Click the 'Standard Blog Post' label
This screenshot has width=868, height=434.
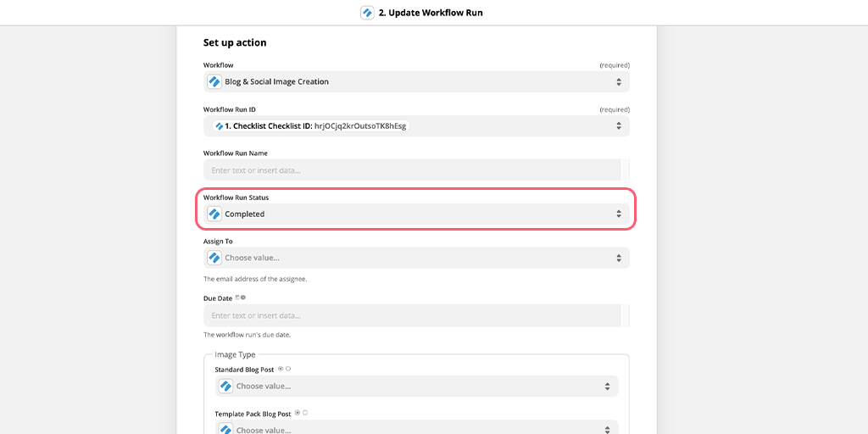coord(245,369)
